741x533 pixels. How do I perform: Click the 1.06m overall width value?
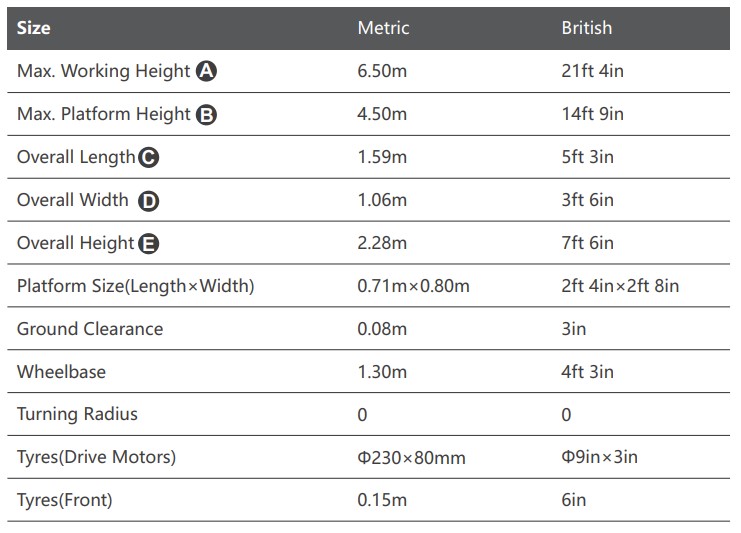[x=382, y=200]
